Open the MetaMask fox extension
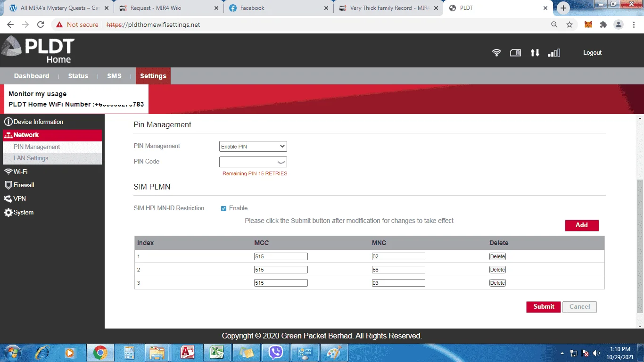 click(588, 25)
